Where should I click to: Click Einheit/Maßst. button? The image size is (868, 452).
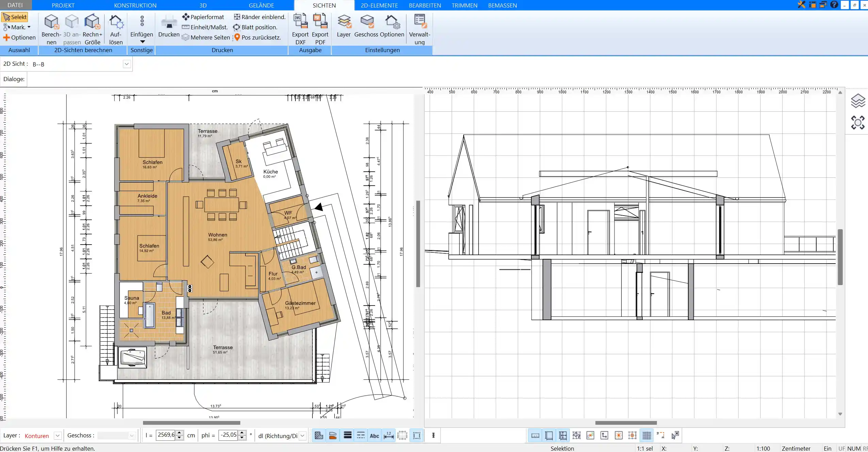(205, 27)
